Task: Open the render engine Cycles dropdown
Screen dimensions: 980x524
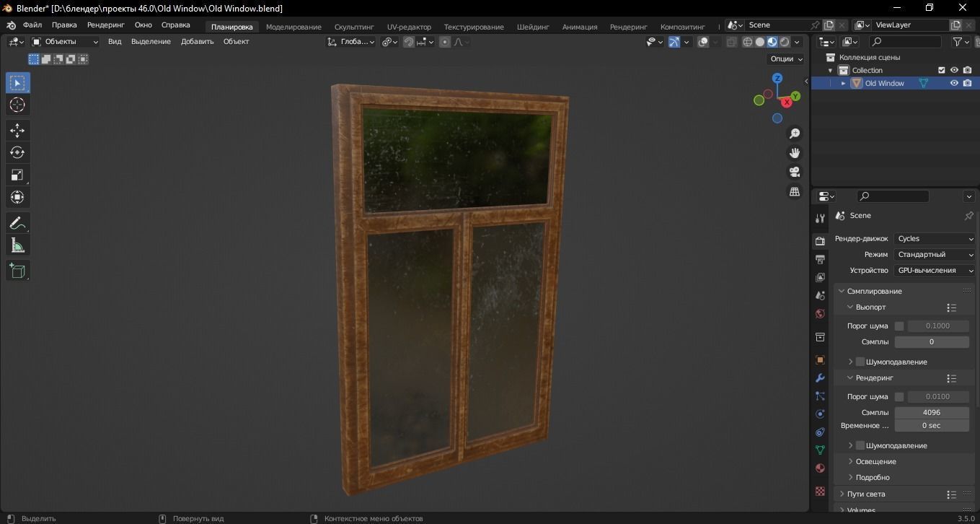Action: pos(935,239)
